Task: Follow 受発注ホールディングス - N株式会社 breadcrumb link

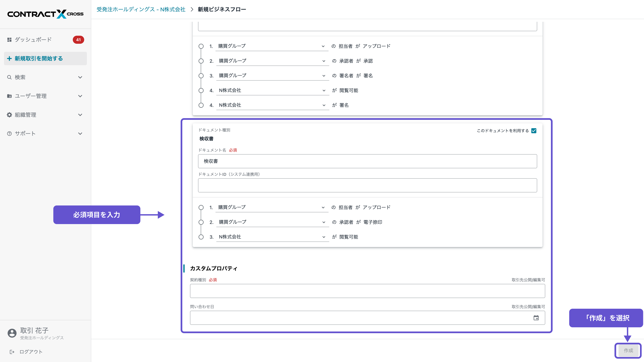Action: pos(141,10)
